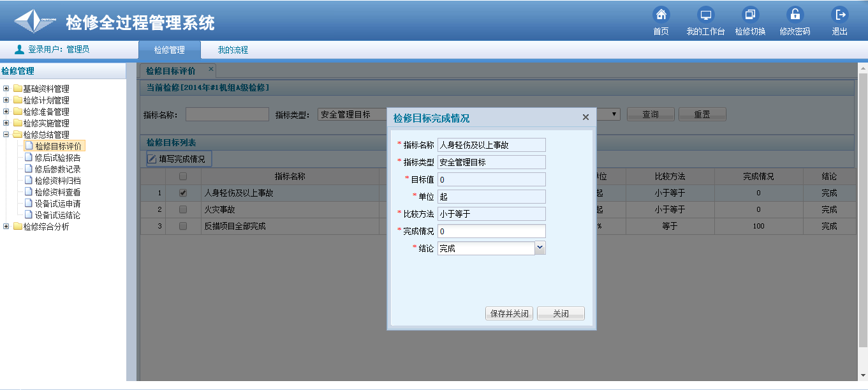The width and height of the screenshot is (868, 390).
Task: Switch to the 我的流程 tab
Action: (x=233, y=50)
